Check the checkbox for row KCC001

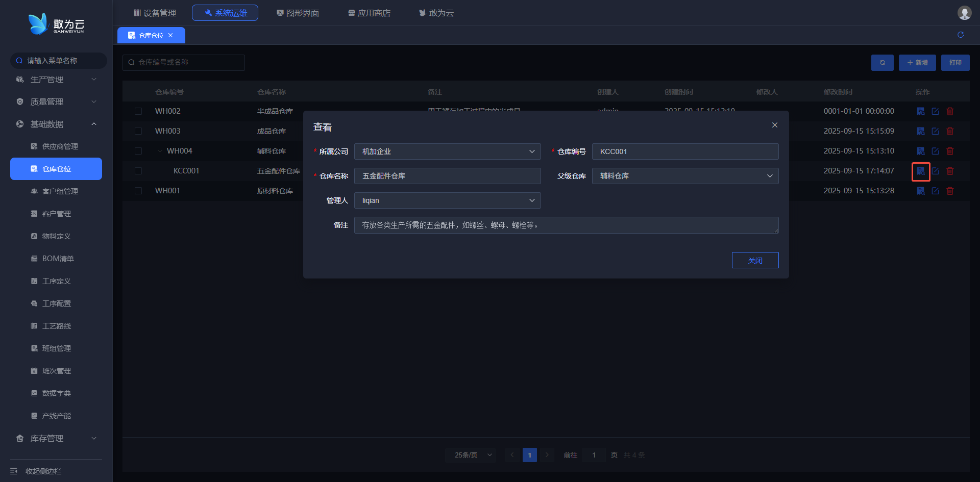point(138,171)
